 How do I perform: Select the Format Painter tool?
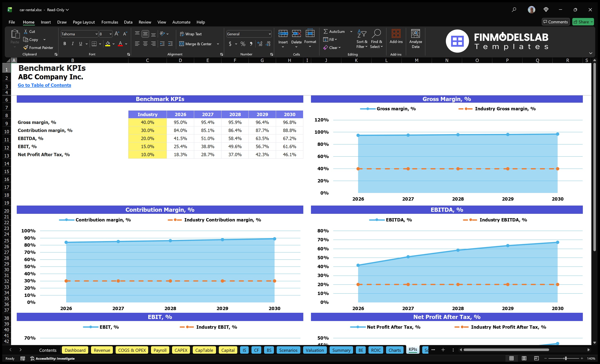pyautogui.click(x=38, y=48)
